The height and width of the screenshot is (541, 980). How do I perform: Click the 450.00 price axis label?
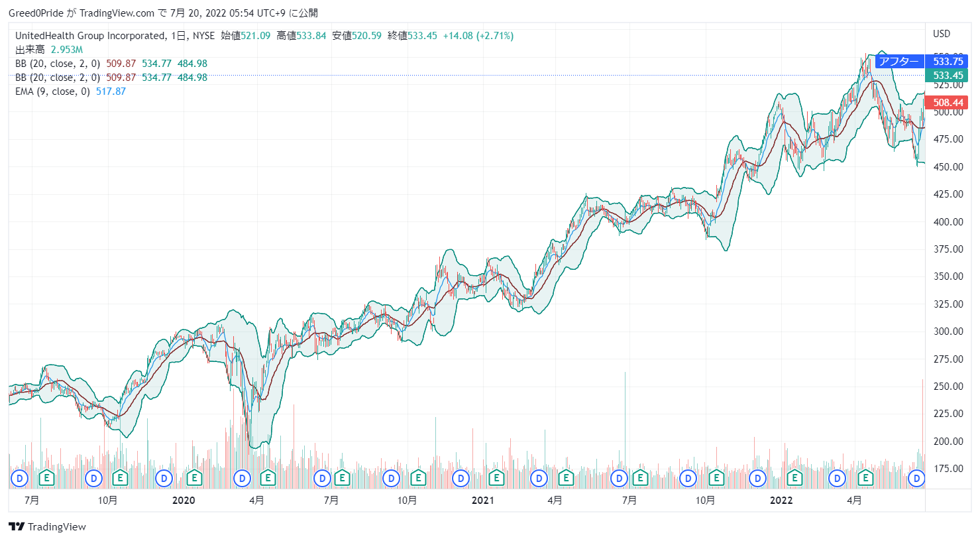[x=948, y=167]
